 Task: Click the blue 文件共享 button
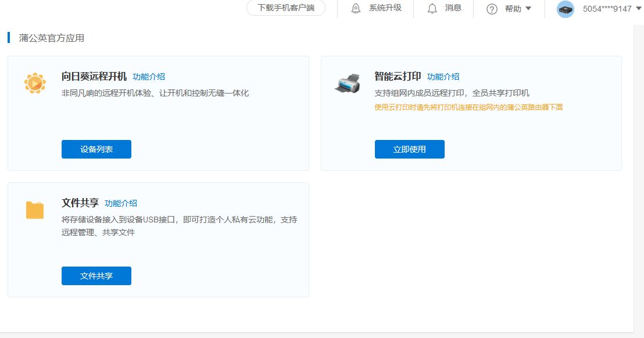pyautogui.click(x=96, y=276)
